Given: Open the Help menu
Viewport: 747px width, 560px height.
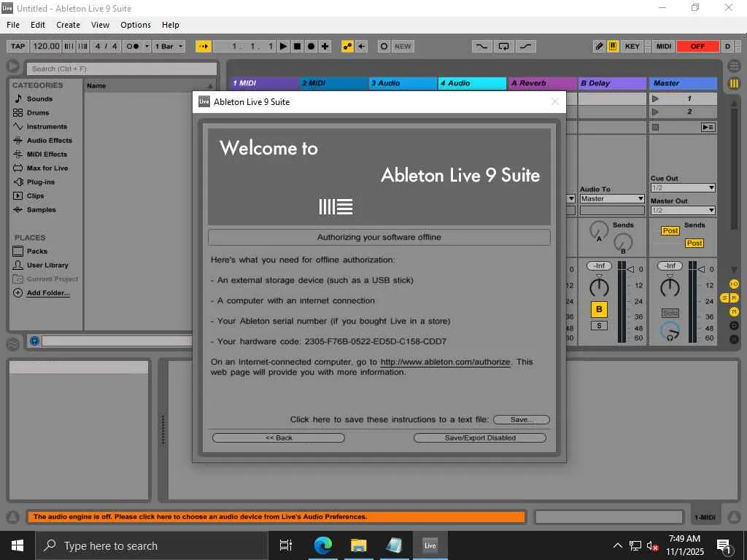Looking at the screenshot, I should 170,25.
